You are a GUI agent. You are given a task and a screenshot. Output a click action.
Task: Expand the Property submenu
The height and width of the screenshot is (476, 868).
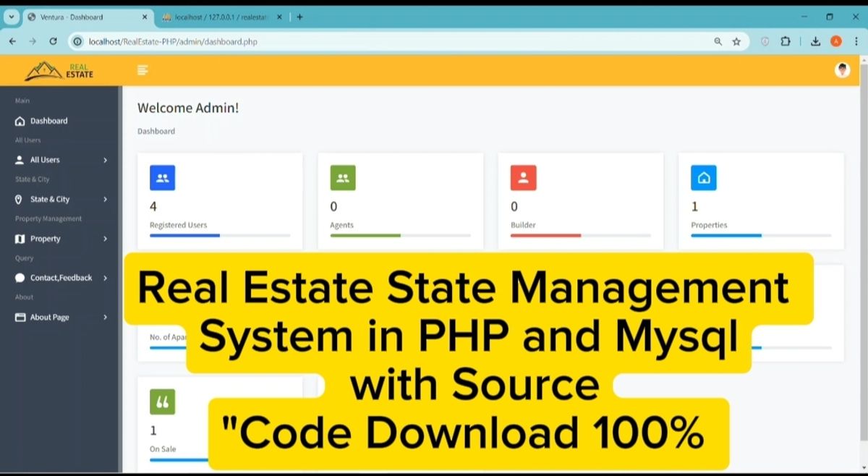[x=61, y=239]
